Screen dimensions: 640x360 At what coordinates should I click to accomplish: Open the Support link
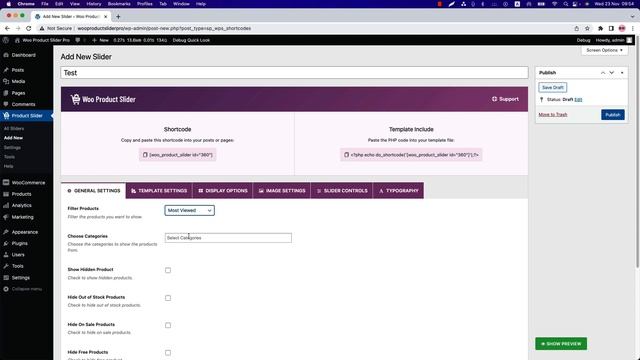pos(505,99)
